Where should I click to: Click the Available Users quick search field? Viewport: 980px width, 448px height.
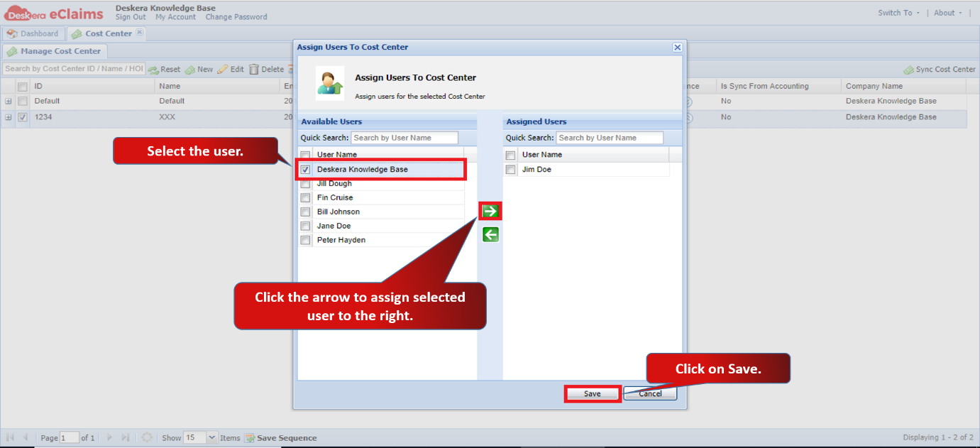pos(404,138)
